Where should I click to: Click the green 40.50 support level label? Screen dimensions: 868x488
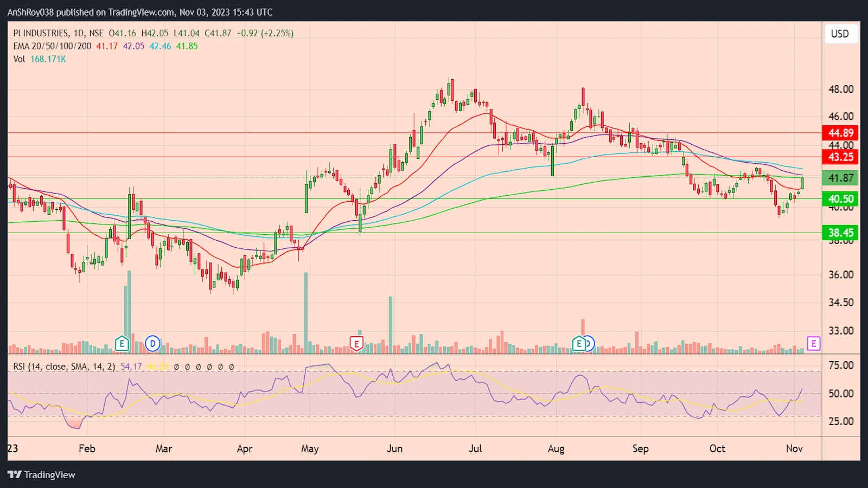(x=839, y=199)
